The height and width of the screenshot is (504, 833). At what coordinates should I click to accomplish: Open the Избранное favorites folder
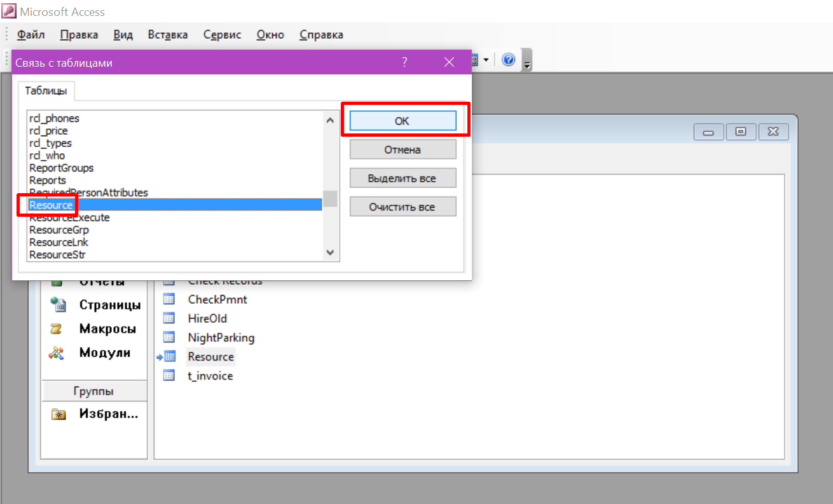pos(94,414)
